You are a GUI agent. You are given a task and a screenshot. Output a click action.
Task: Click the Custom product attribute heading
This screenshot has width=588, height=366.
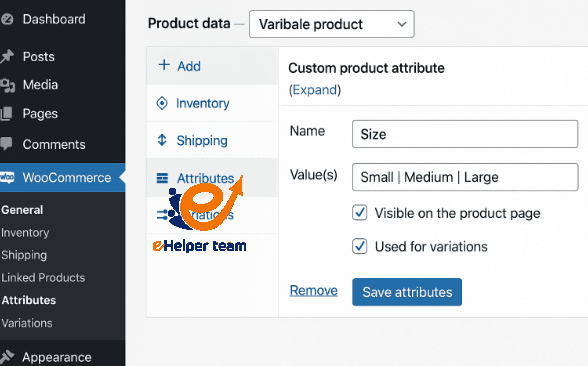click(366, 68)
